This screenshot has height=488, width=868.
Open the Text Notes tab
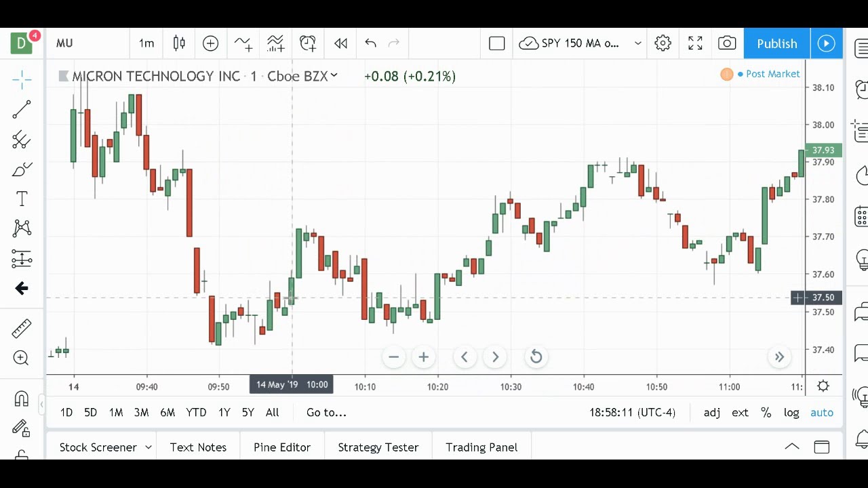point(198,447)
